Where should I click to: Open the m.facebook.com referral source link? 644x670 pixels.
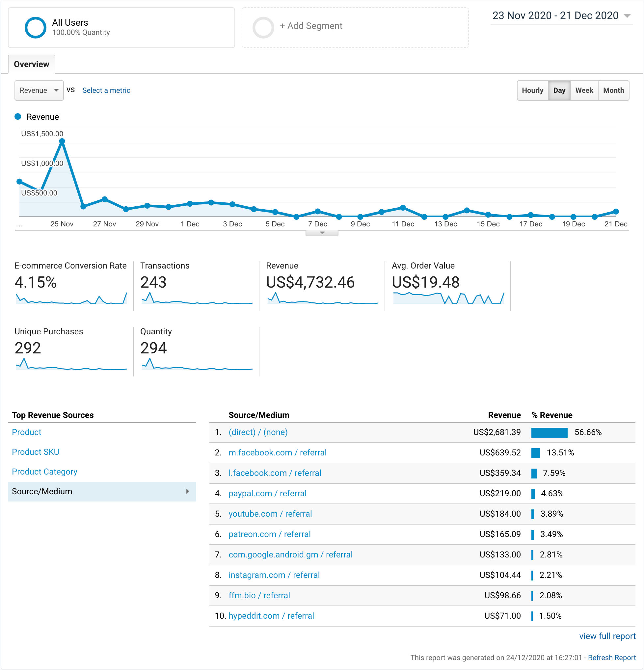click(x=278, y=452)
